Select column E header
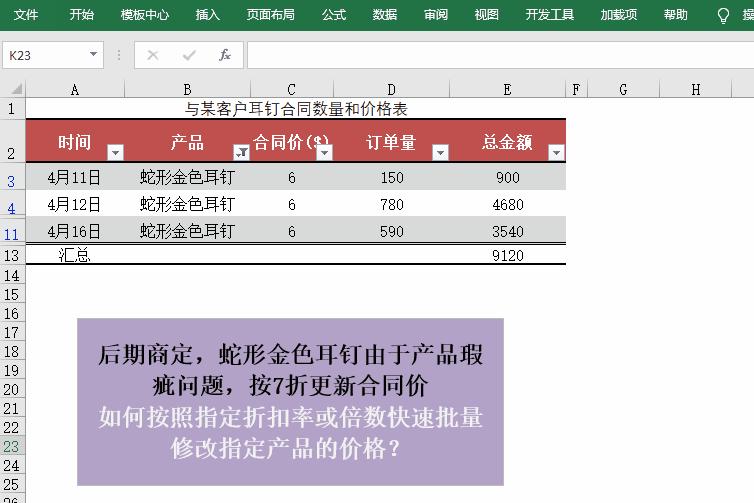This screenshot has width=754, height=503. coord(507,89)
